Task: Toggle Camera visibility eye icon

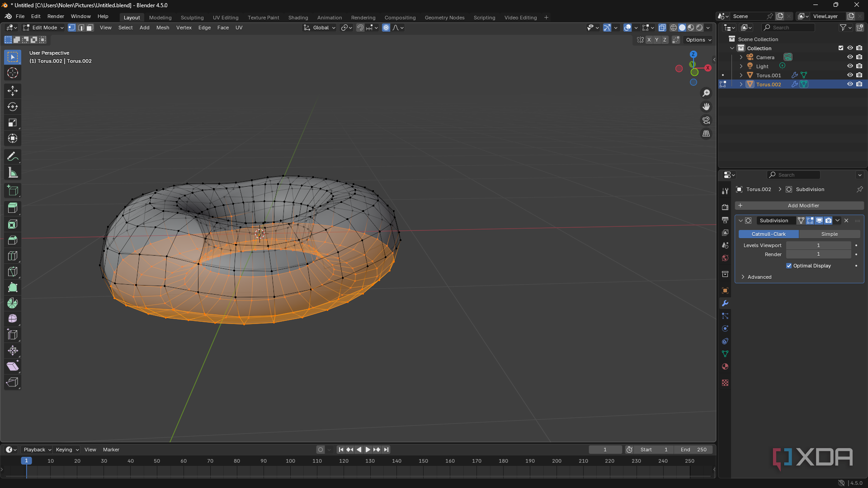Action: (x=850, y=57)
